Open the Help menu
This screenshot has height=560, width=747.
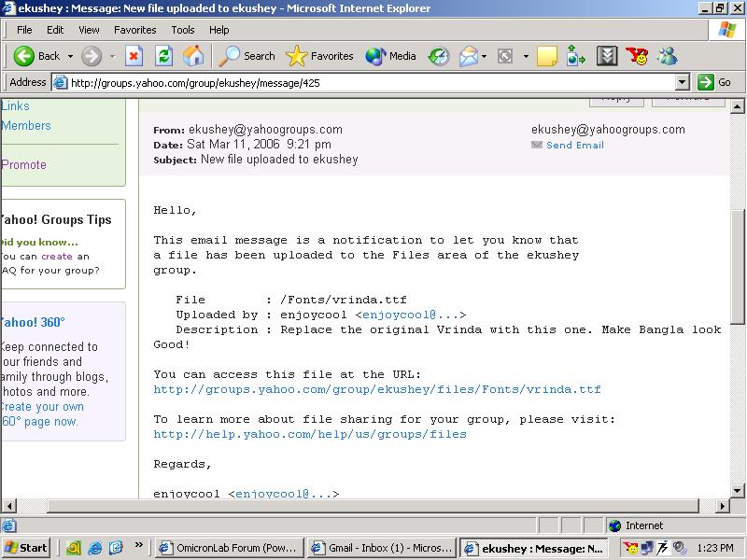(219, 30)
